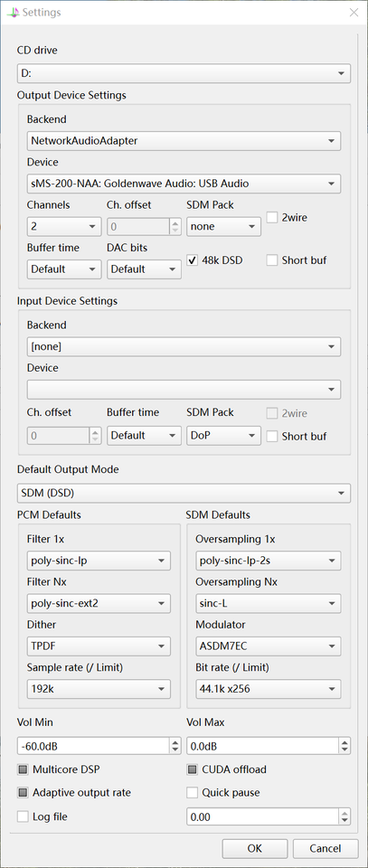Open the output Buffer time dropdown
Image resolution: width=368 pixels, height=868 pixels.
(64, 269)
